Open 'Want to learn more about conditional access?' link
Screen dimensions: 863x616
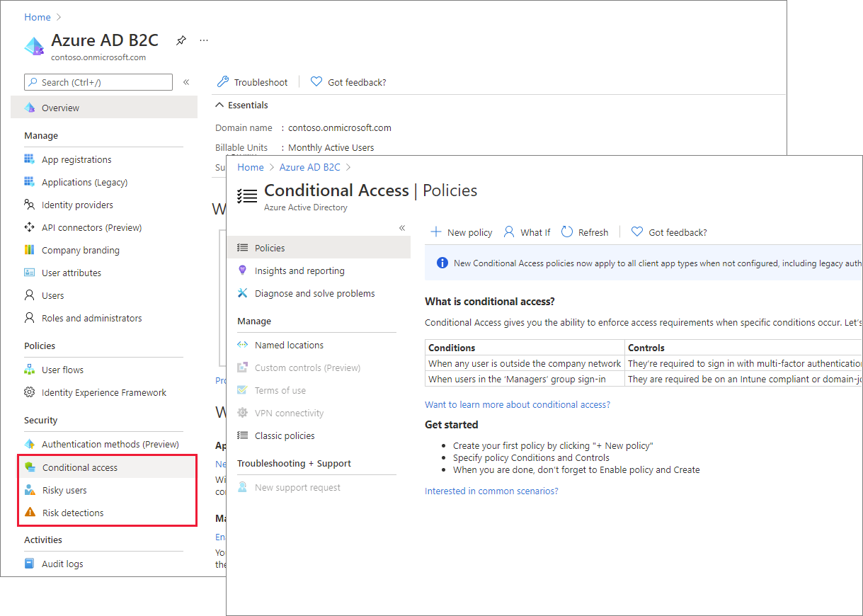click(518, 404)
